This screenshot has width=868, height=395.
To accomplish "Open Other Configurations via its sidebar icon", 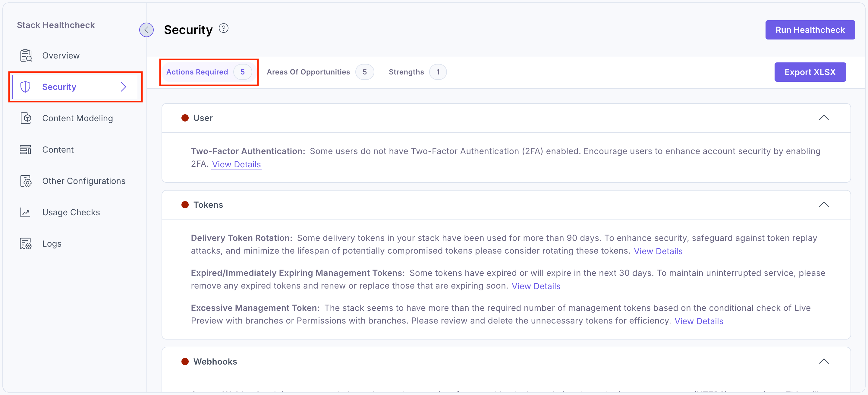I will coord(26,181).
